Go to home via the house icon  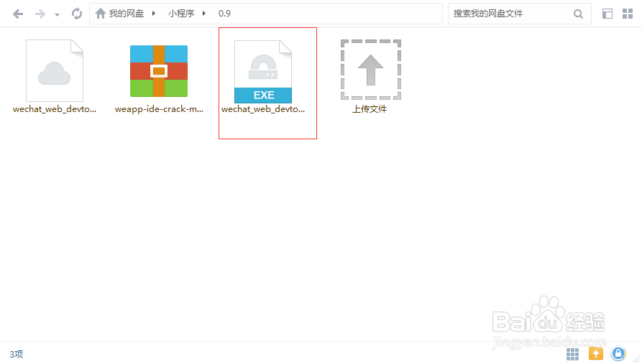(x=101, y=14)
